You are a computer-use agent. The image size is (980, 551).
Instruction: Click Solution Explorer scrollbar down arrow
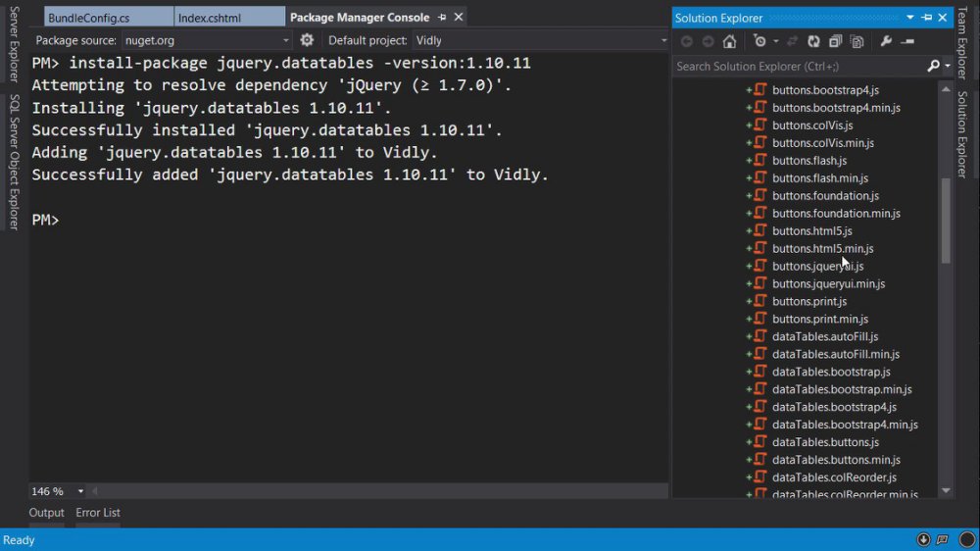[x=946, y=491]
